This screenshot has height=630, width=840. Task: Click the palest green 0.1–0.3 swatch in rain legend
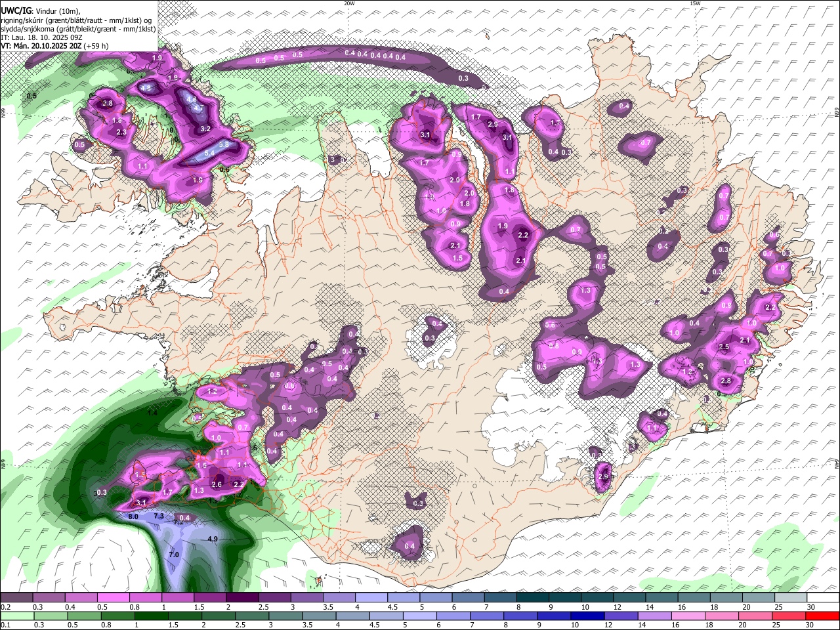(16, 614)
